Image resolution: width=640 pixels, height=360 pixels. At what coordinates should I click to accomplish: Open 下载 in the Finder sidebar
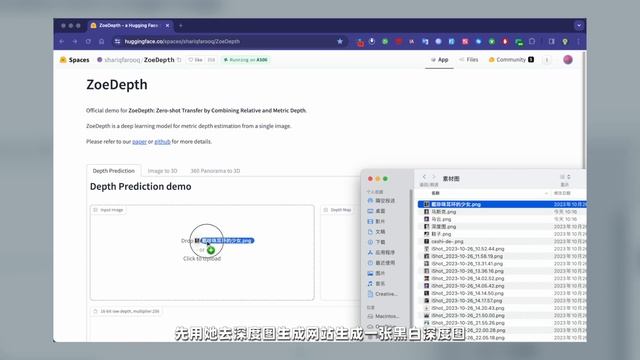pyautogui.click(x=376, y=242)
